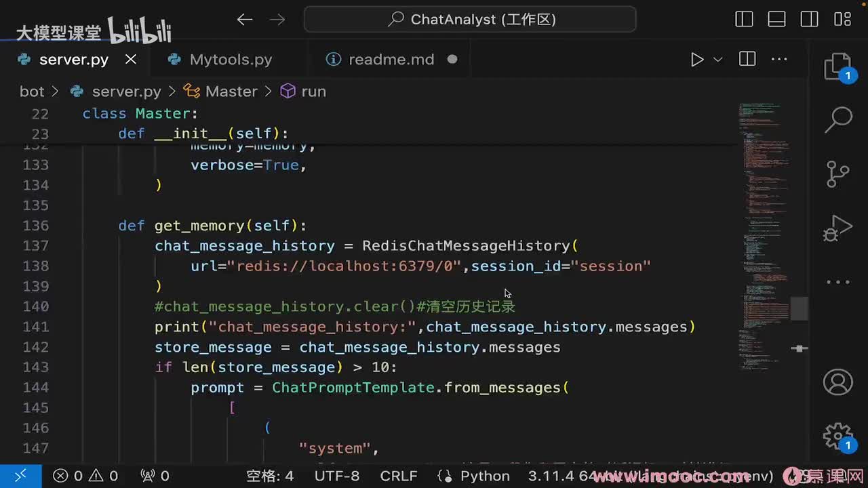Click the from_messages method call
Viewport: 868px width, 488px height.
coord(502,388)
